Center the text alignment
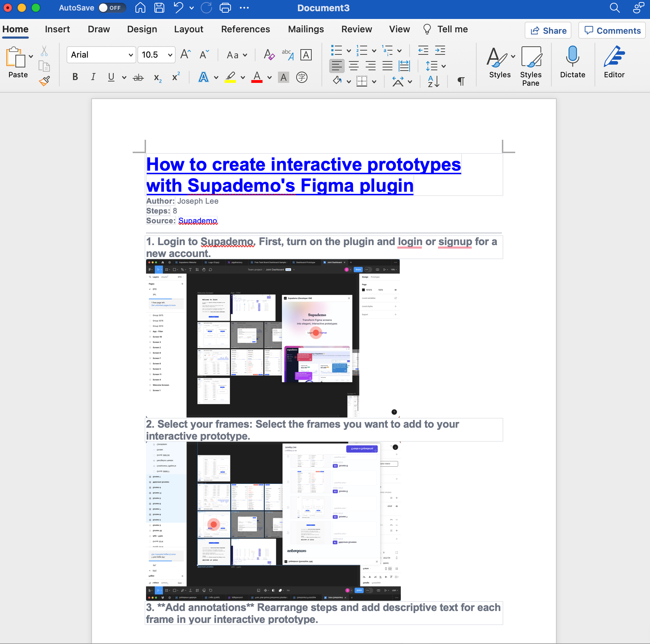The height and width of the screenshot is (644, 650). pyautogui.click(x=354, y=66)
